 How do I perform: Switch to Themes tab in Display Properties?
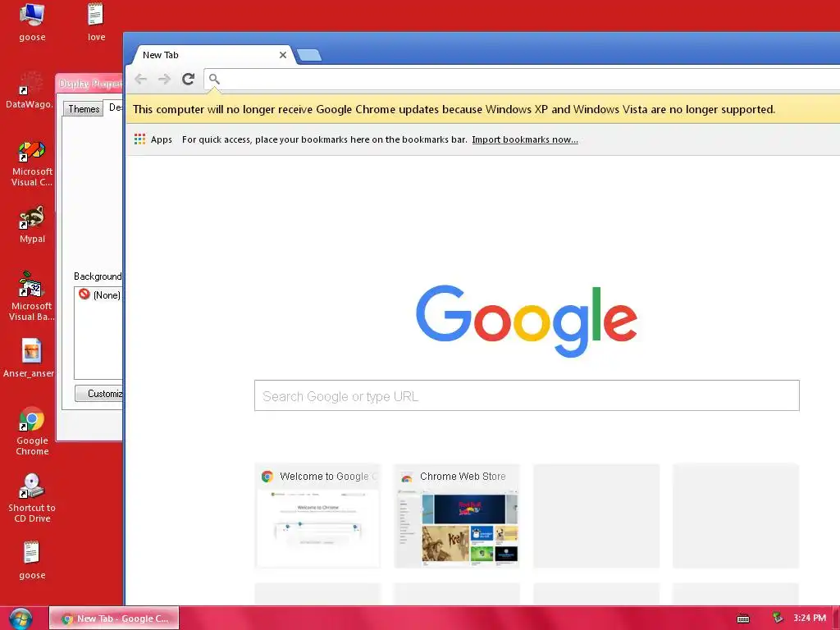pos(84,109)
